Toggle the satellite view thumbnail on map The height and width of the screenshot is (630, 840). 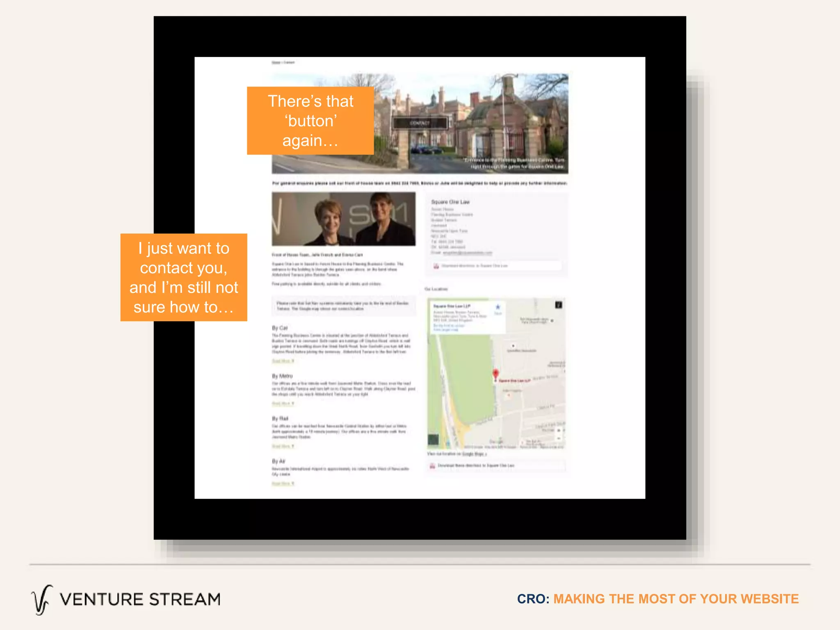(x=434, y=440)
